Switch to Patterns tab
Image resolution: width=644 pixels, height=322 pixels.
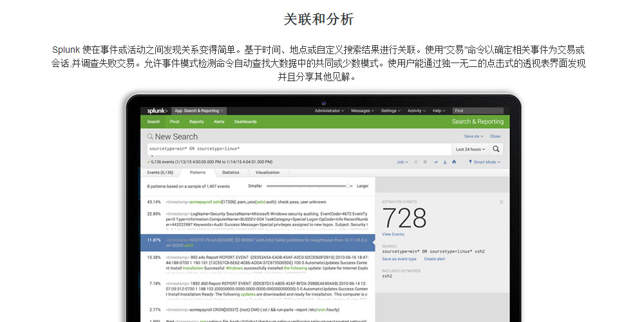point(198,173)
